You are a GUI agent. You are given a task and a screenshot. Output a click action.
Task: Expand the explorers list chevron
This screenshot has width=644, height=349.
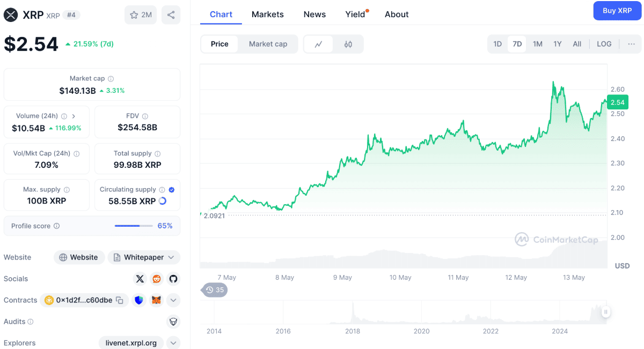(173, 343)
